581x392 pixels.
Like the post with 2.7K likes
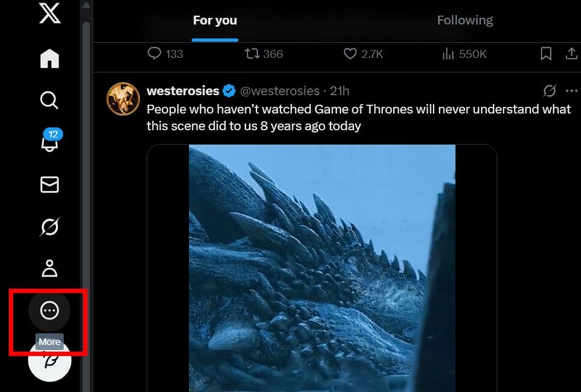(350, 54)
